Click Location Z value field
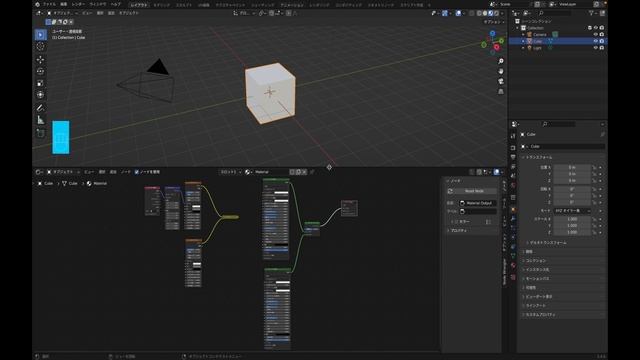The height and width of the screenshot is (360, 640). [572, 180]
